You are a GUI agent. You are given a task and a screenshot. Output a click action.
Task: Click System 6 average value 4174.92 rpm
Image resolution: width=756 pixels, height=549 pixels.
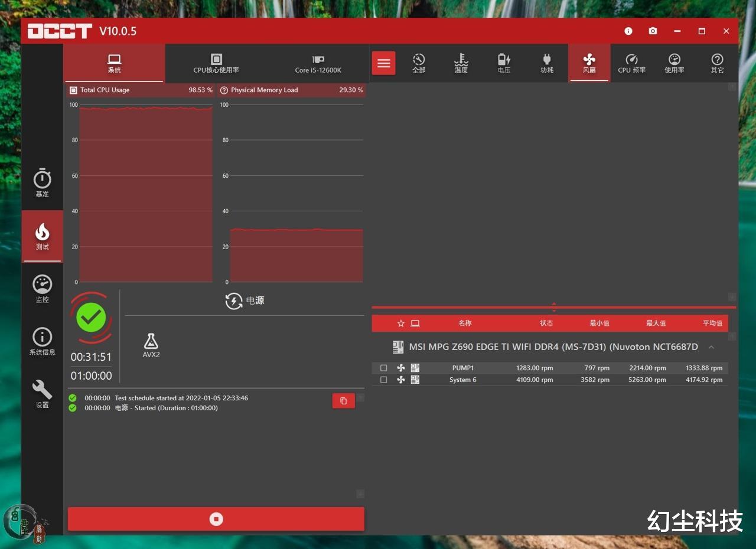tap(704, 380)
